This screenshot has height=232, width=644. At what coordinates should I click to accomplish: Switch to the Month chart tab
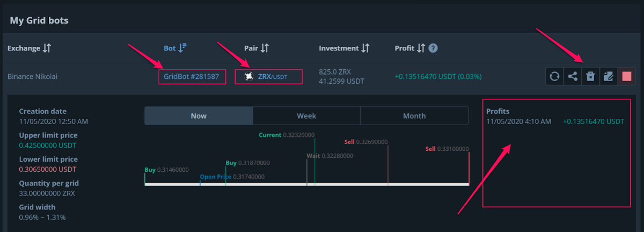coord(414,116)
